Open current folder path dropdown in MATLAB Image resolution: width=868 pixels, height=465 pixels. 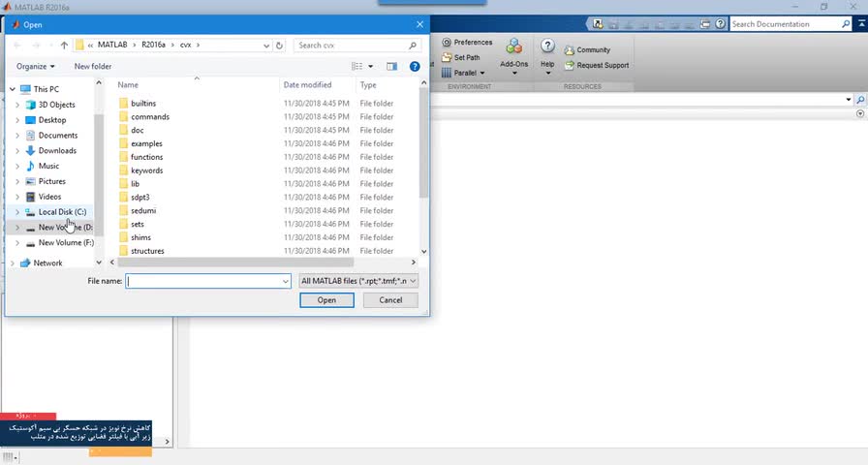[x=849, y=100]
